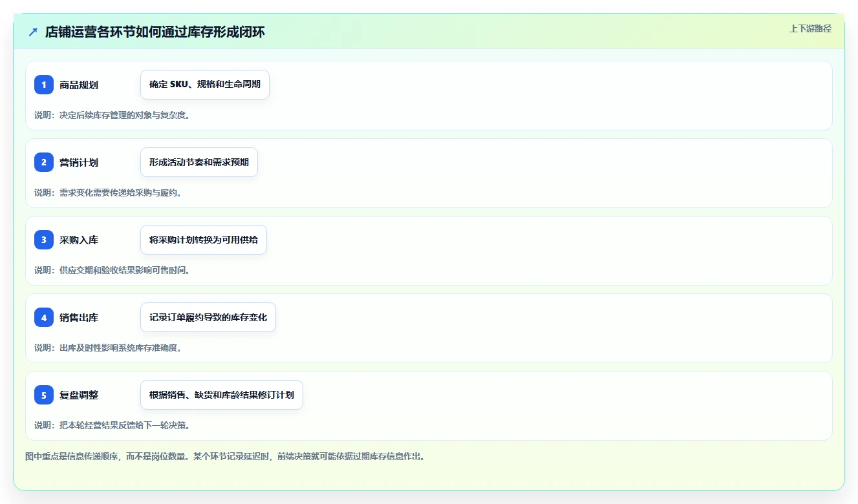Click the 将采购计划转换为可用供给 chip

pyautogui.click(x=204, y=240)
